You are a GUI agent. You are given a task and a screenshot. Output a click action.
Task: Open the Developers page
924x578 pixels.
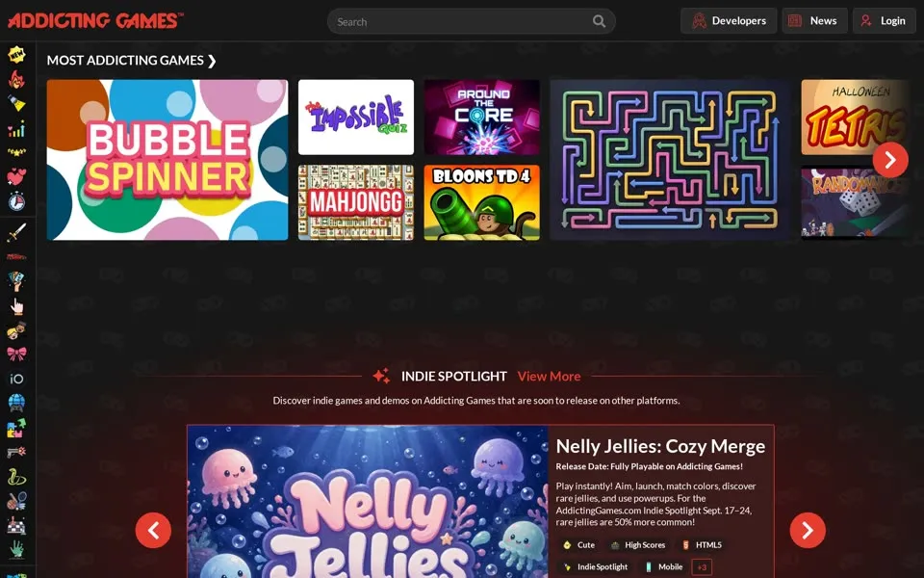[x=729, y=20]
